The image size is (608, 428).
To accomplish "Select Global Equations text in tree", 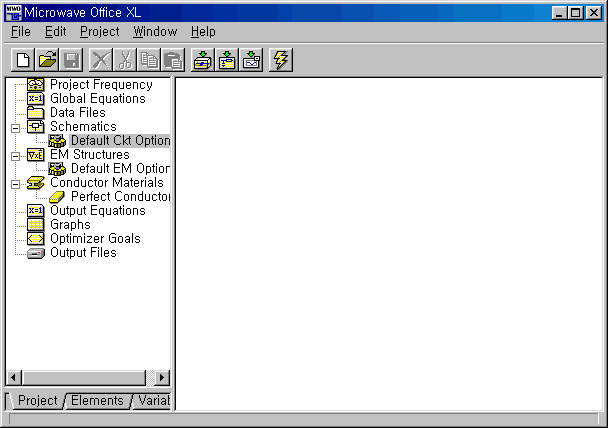I will coord(98,98).
